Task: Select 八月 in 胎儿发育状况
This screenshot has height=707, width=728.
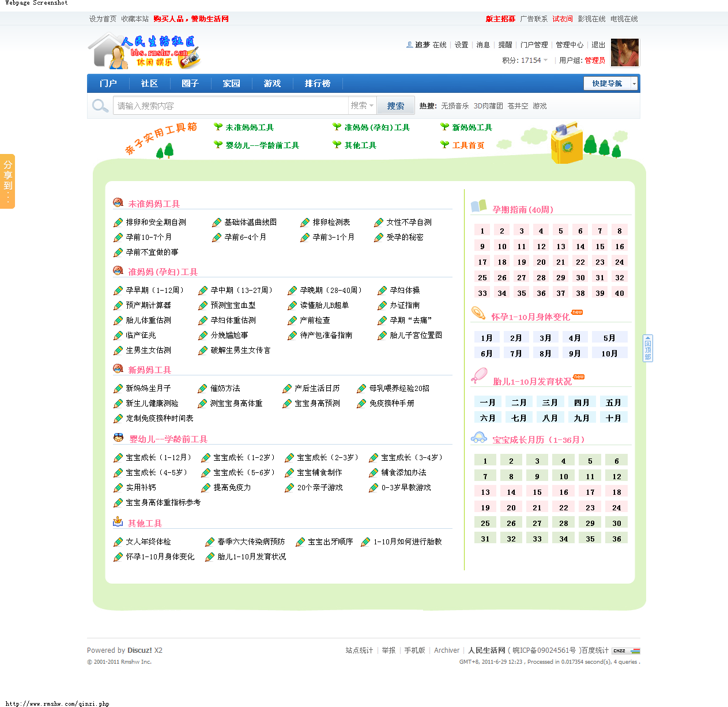Action: pos(550,418)
